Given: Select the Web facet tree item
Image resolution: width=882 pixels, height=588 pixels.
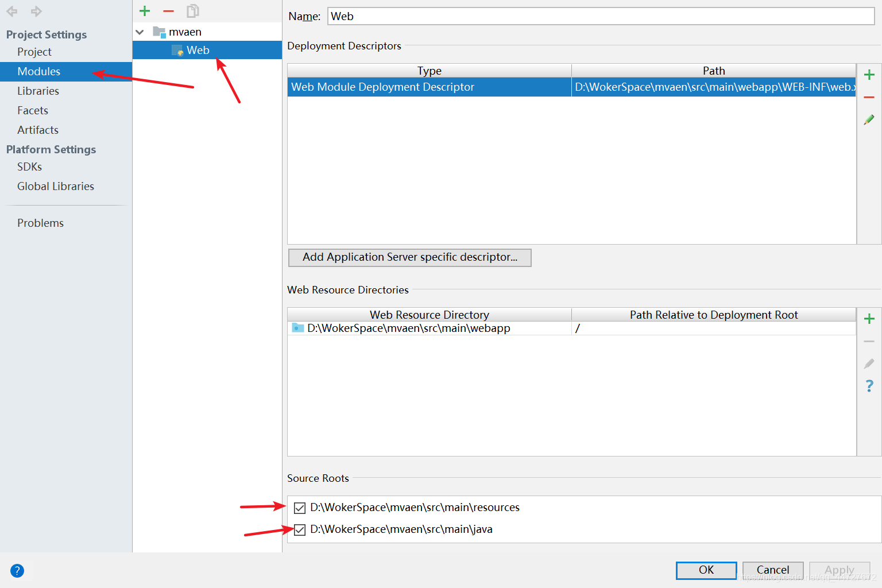Looking at the screenshot, I should pos(207,50).
